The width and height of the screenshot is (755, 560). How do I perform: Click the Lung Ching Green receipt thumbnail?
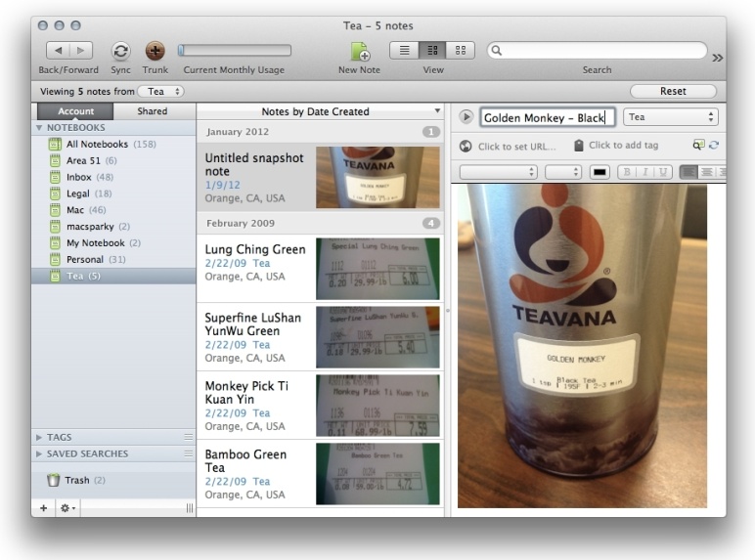pyautogui.click(x=377, y=269)
